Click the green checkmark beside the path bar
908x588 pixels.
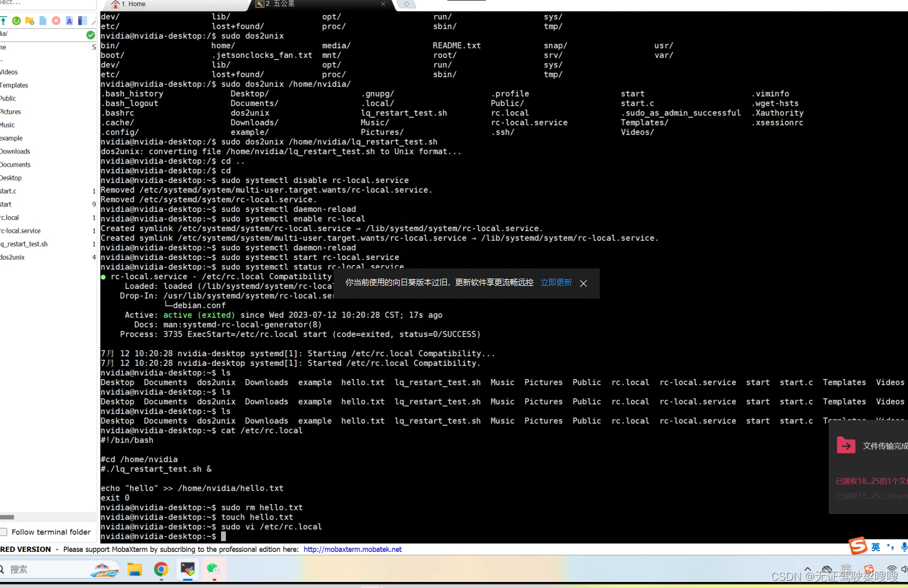coord(90,34)
